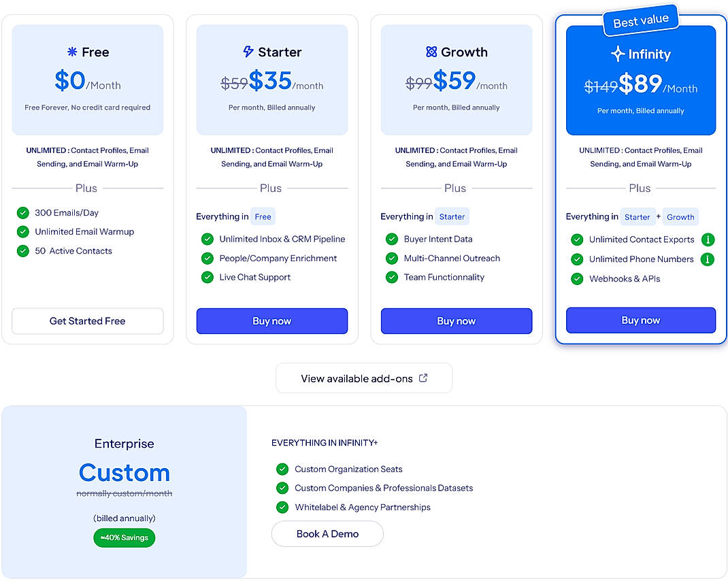
Task: Click the Starter $35 price
Action: pyautogui.click(x=270, y=80)
